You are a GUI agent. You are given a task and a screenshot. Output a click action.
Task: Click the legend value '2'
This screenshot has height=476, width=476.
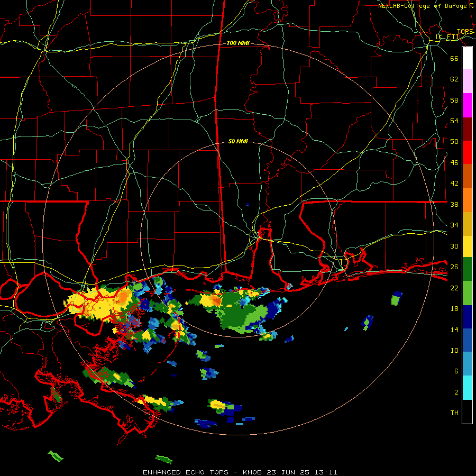[x=456, y=392]
